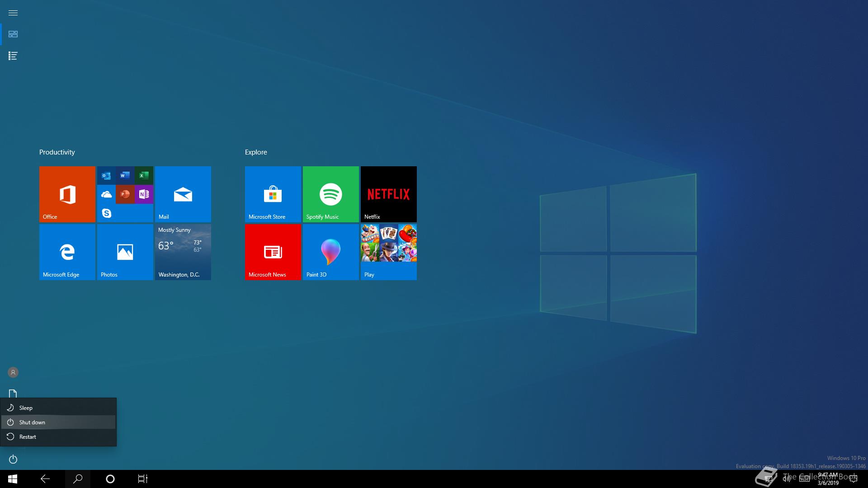Select Shut down in the power menu
868x488 pixels.
(58, 422)
